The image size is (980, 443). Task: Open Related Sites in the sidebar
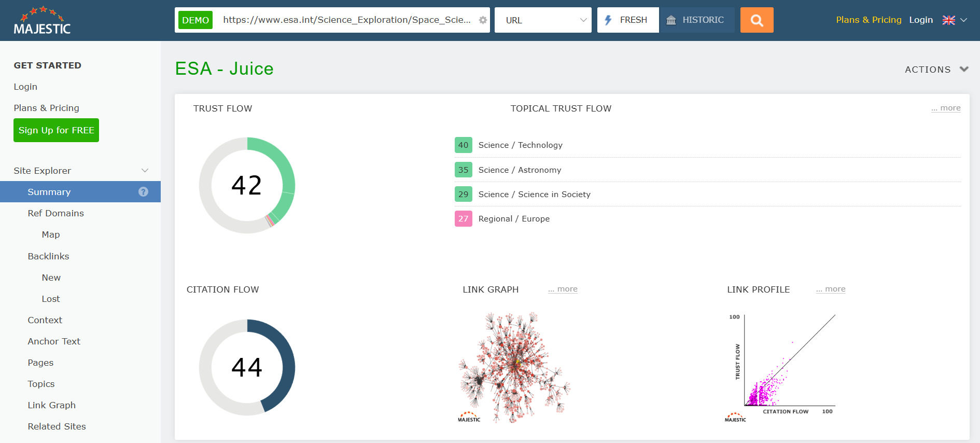pos(57,426)
